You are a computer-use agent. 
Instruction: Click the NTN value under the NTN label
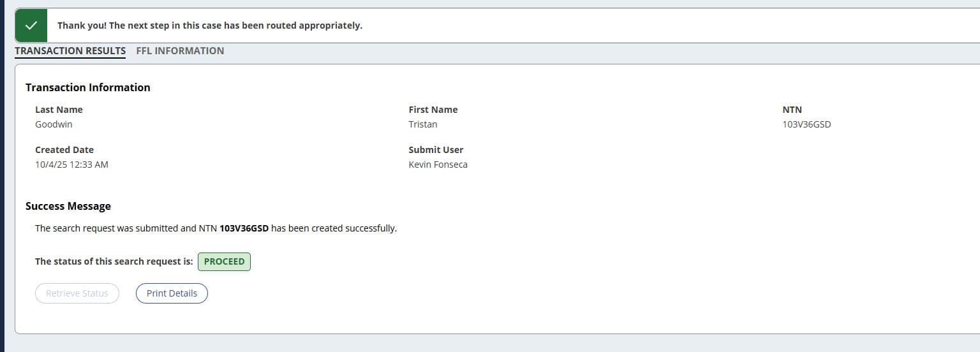click(806, 124)
